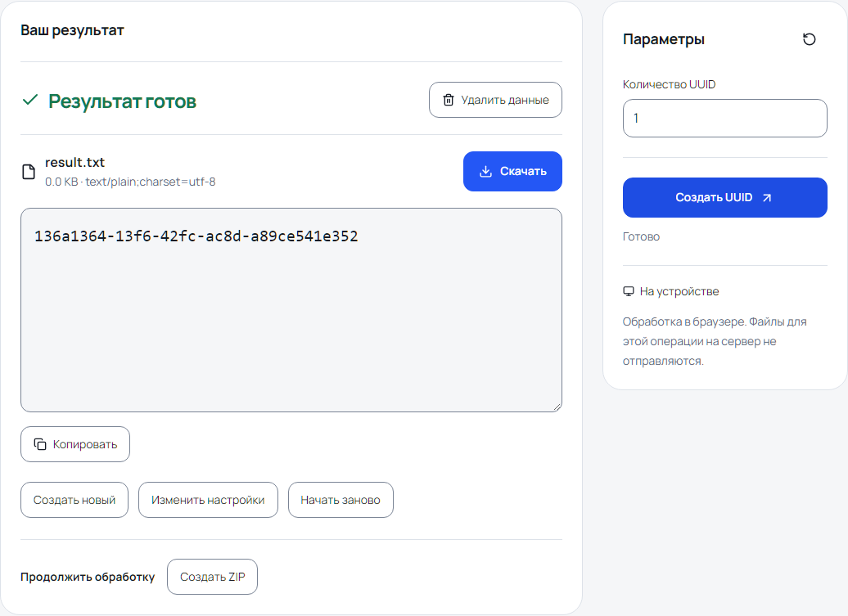Click the reset parameters circular arrow icon
848x616 pixels.
pos(809,39)
